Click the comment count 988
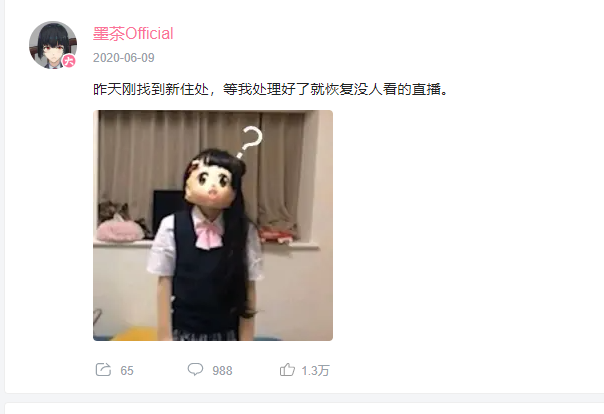 point(222,370)
